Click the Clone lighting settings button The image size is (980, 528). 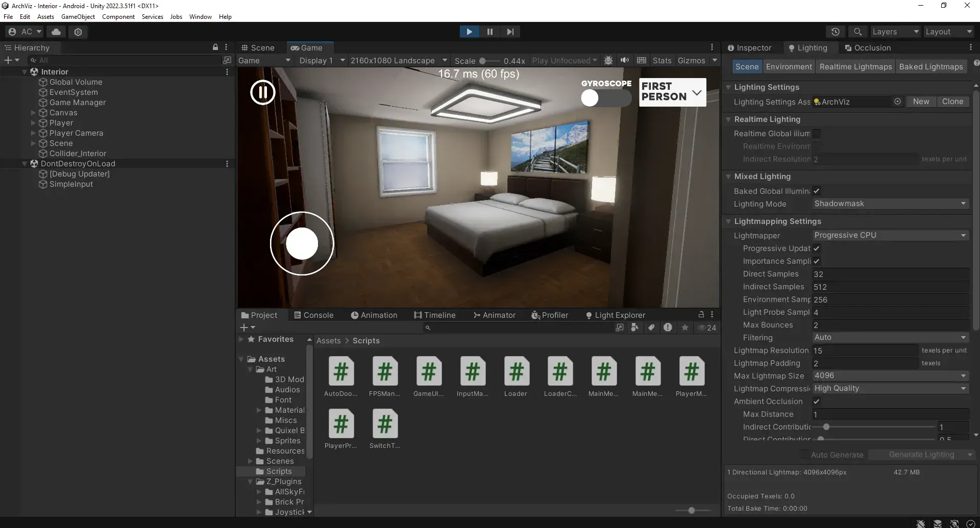coord(952,102)
